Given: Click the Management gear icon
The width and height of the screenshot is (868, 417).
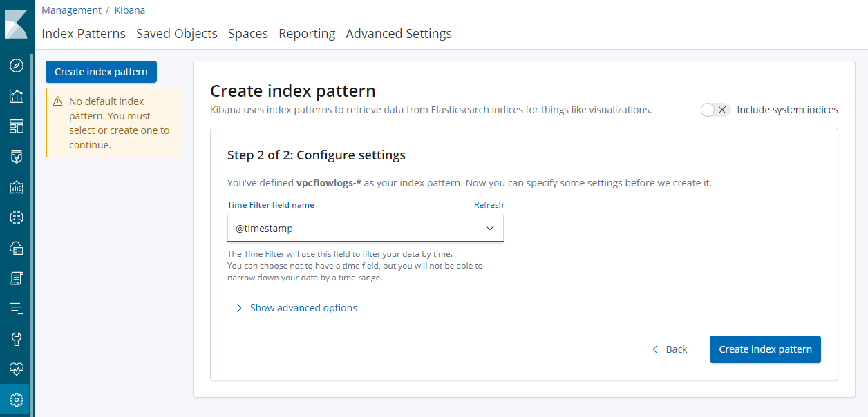Looking at the screenshot, I should [17, 400].
